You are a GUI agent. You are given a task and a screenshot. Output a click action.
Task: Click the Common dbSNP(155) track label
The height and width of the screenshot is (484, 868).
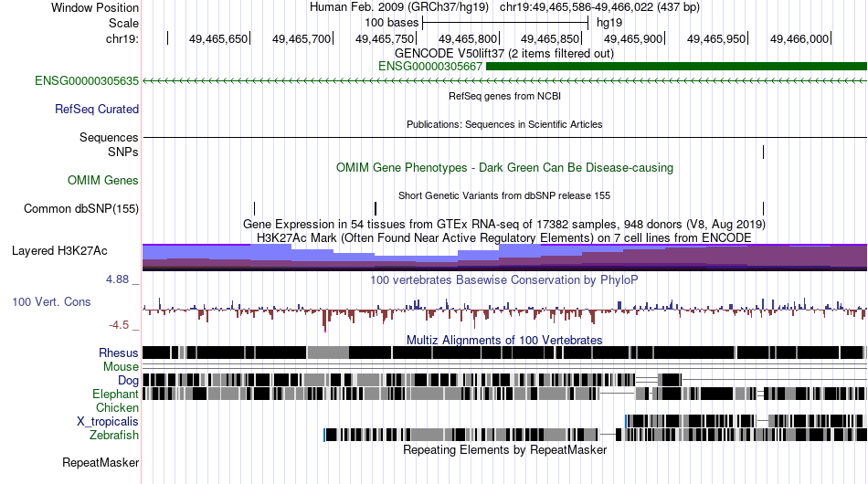tap(81, 208)
